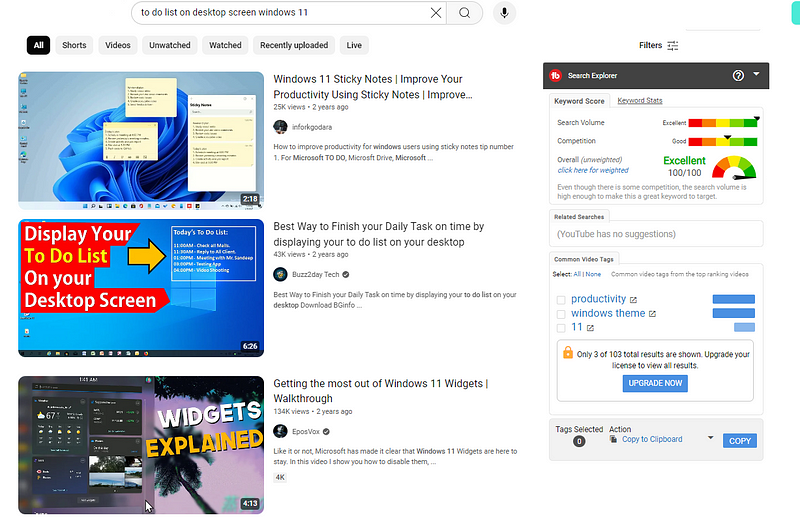The image size is (800, 522).
Task: Click the verified badge next to EposVox
Action: tap(326, 432)
